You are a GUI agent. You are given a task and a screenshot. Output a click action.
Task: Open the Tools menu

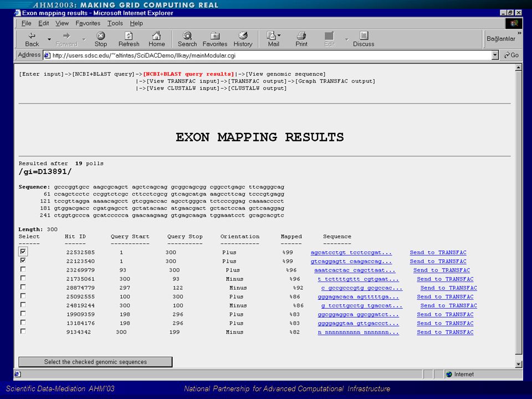tap(115, 23)
